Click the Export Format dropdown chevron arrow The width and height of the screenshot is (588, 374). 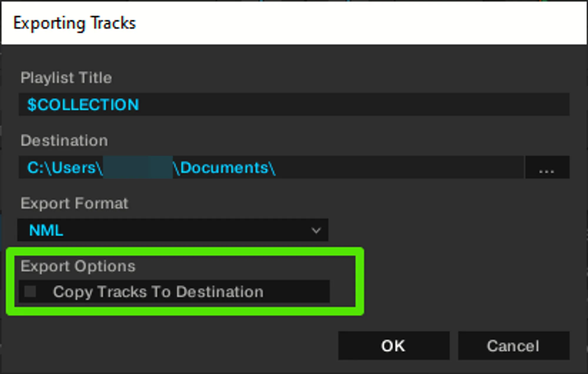pyautogui.click(x=316, y=230)
